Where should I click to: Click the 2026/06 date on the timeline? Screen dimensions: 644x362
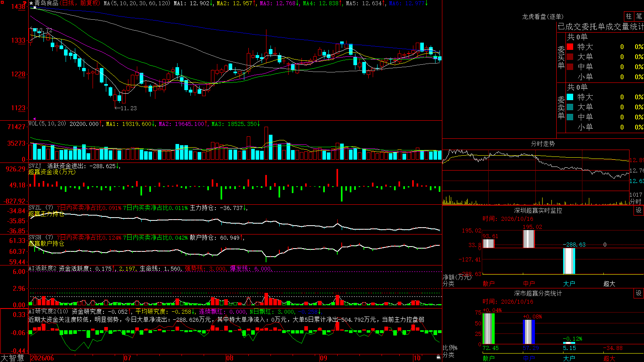[42, 358]
